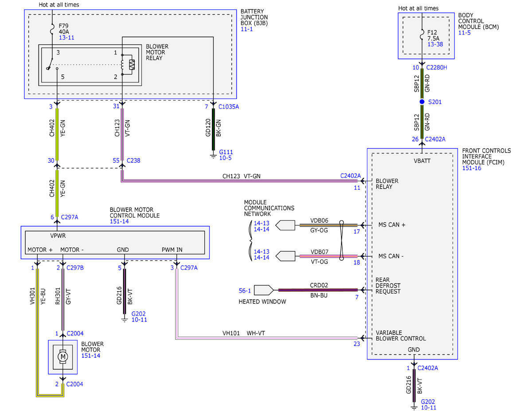Select the C297B connector label

(75, 268)
